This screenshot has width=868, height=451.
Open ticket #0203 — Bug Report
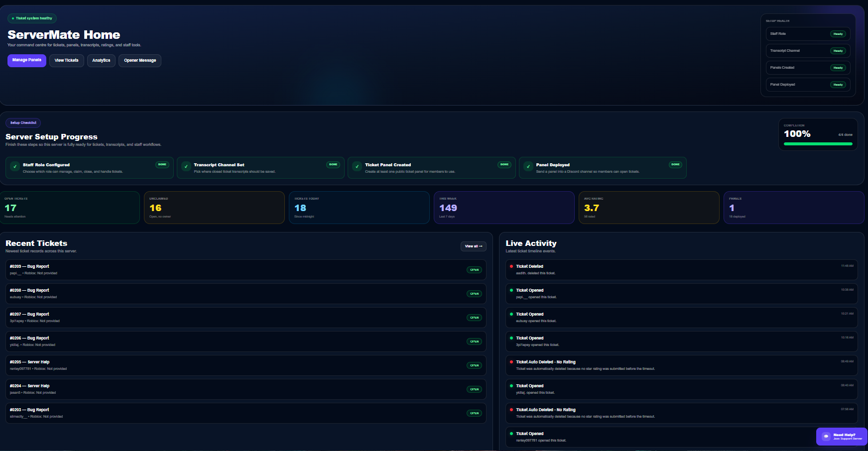click(x=246, y=413)
